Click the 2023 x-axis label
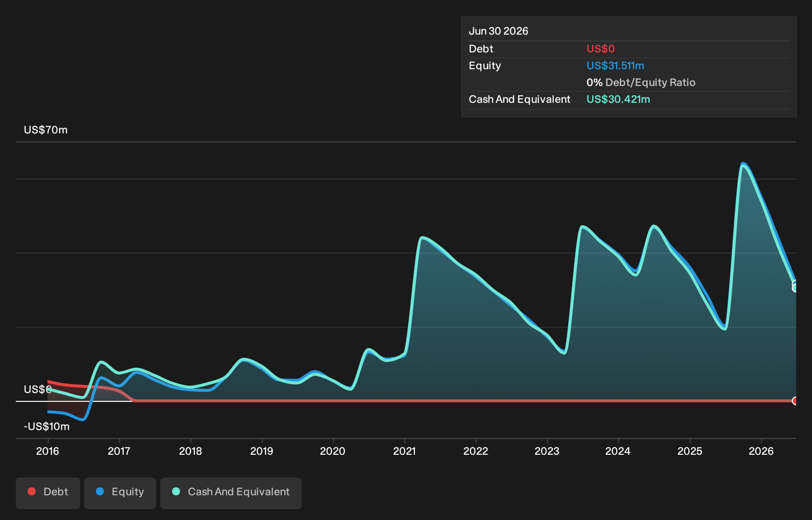The image size is (812, 520). coord(547,451)
